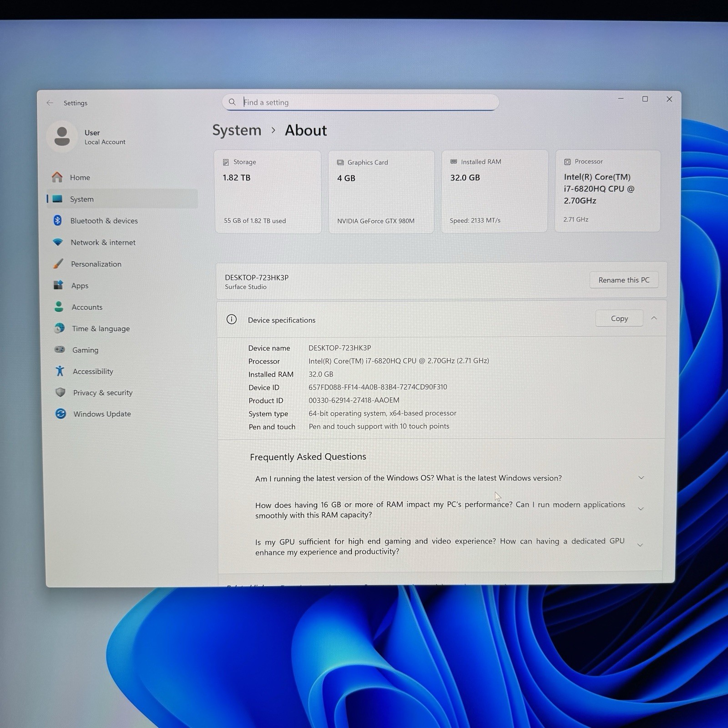Click the Accounts person icon

tap(59, 307)
